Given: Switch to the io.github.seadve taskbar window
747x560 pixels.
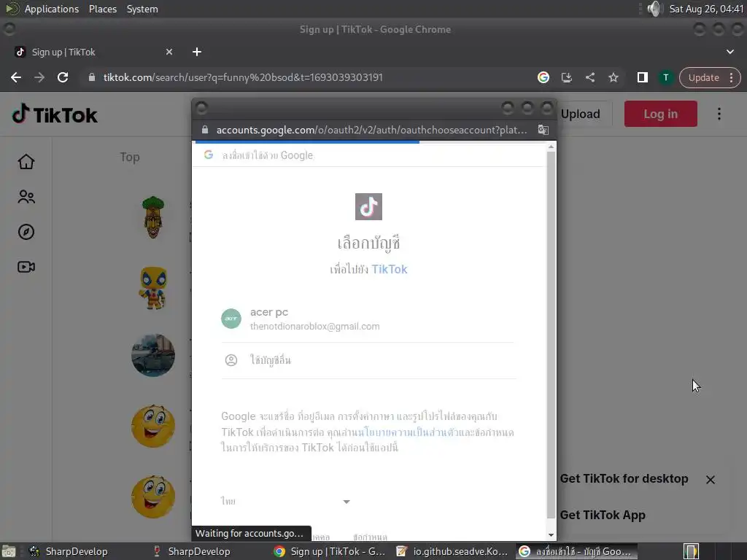Looking at the screenshot, I should (x=452, y=551).
